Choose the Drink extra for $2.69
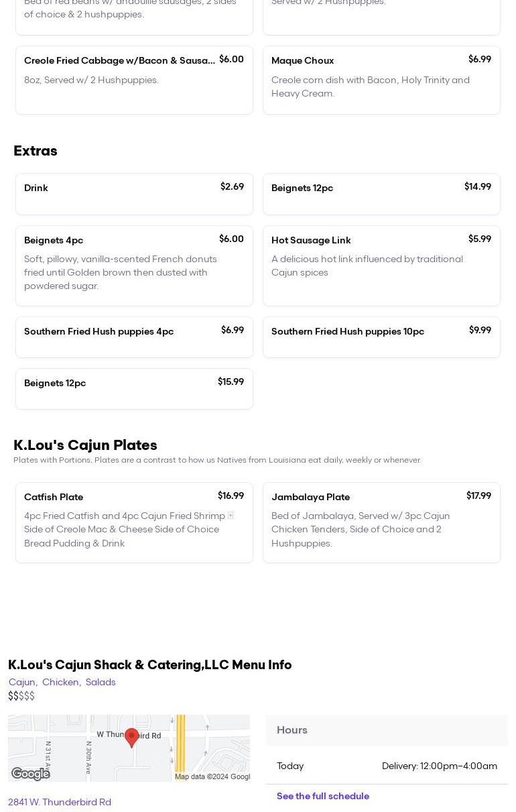The image size is (516, 812). (x=134, y=194)
